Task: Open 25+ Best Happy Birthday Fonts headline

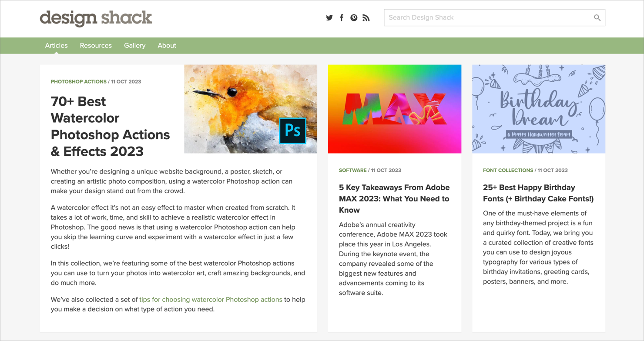Action: (x=538, y=193)
